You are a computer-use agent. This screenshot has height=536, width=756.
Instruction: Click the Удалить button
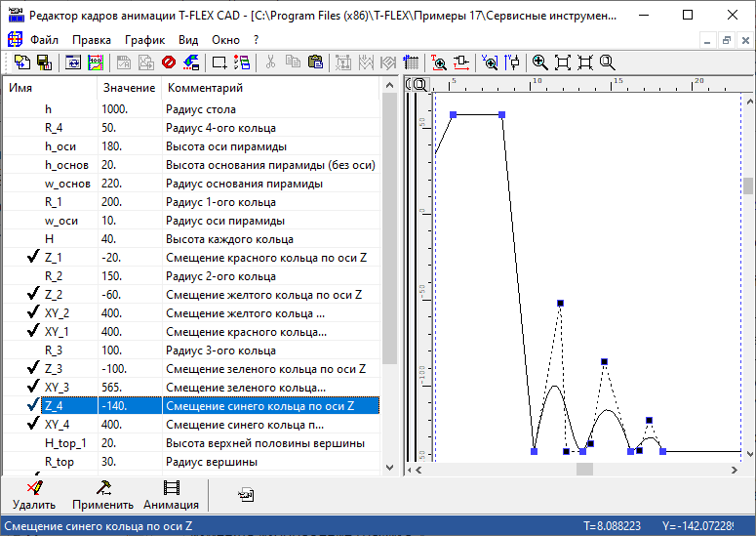point(34,496)
